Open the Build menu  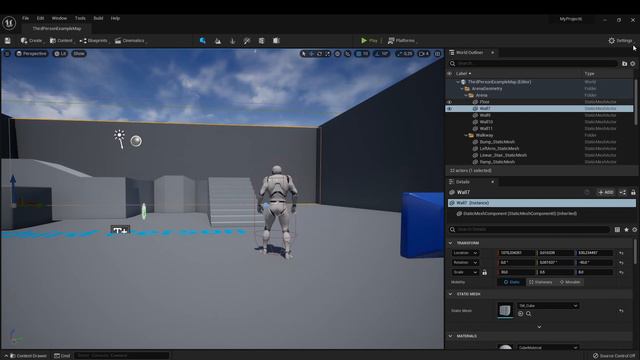click(98, 18)
